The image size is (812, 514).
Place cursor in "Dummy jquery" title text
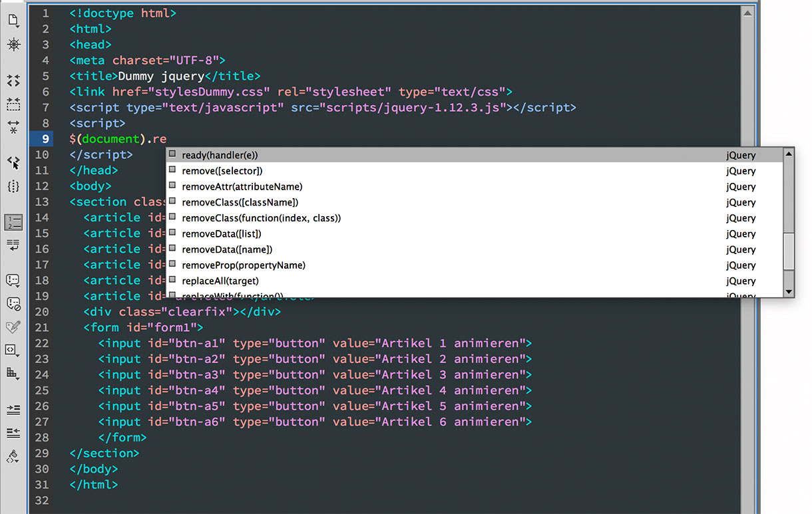162,76
